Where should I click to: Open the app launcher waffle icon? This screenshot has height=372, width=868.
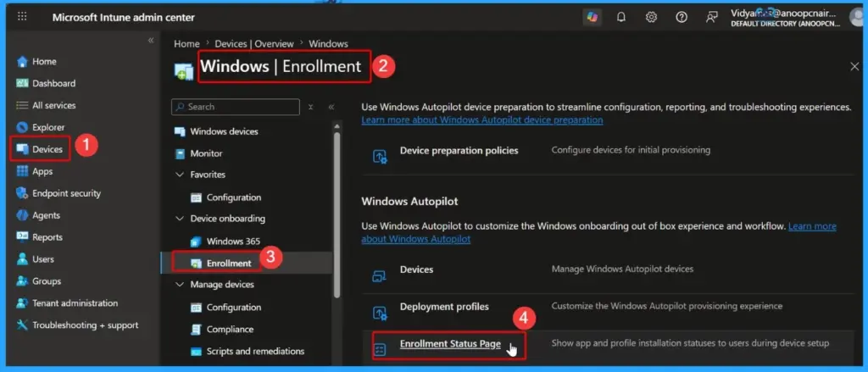(22, 17)
